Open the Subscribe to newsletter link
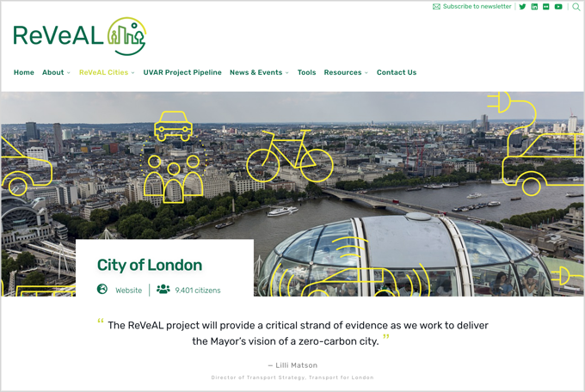Screen dimensions: 585x392 (x=477, y=6)
